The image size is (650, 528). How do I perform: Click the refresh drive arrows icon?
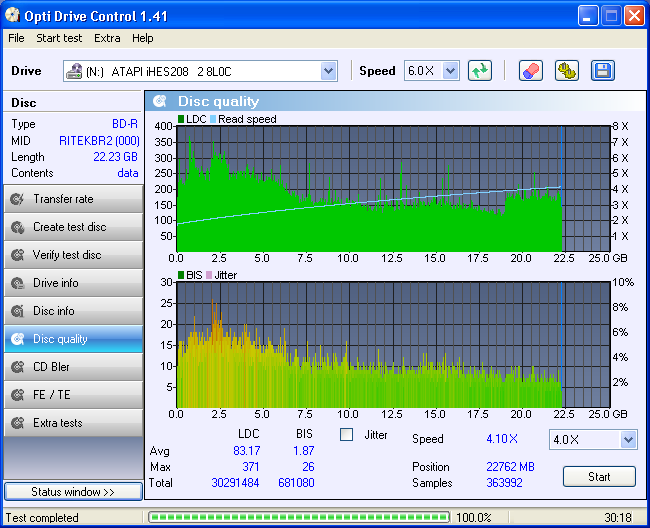point(480,70)
